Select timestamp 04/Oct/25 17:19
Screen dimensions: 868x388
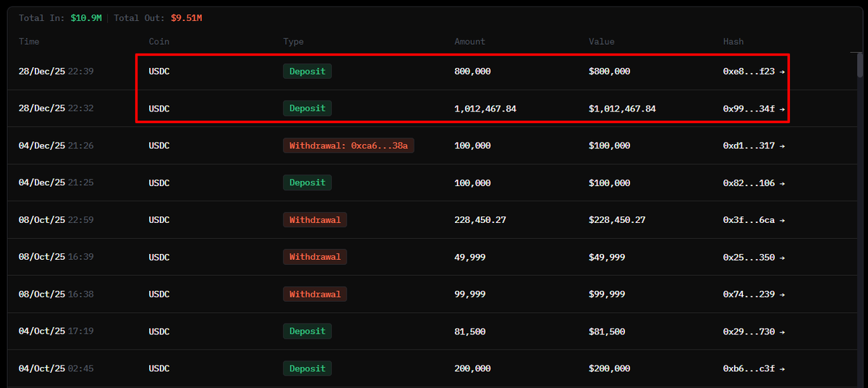click(56, 332)
